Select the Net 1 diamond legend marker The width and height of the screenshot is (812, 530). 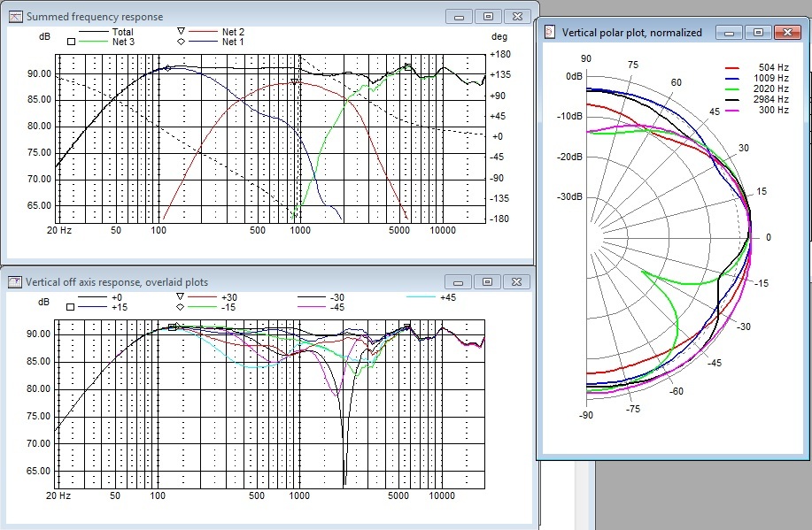[x=181, y=42]
